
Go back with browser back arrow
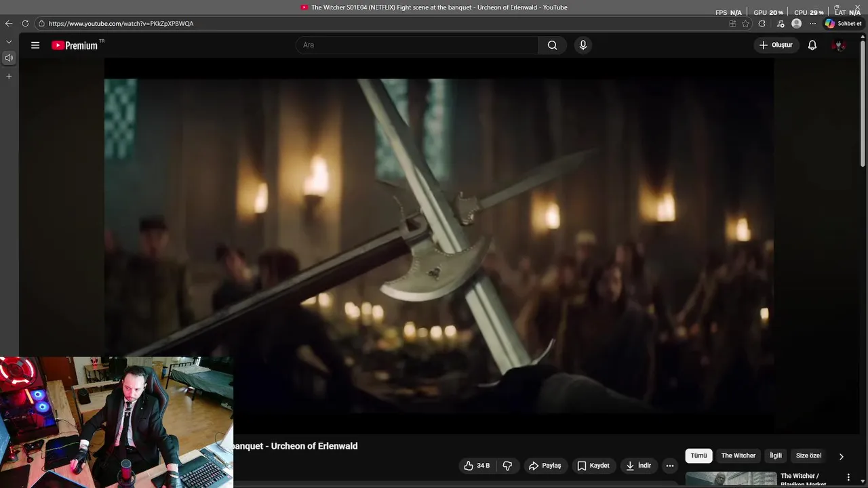[9, 24]
